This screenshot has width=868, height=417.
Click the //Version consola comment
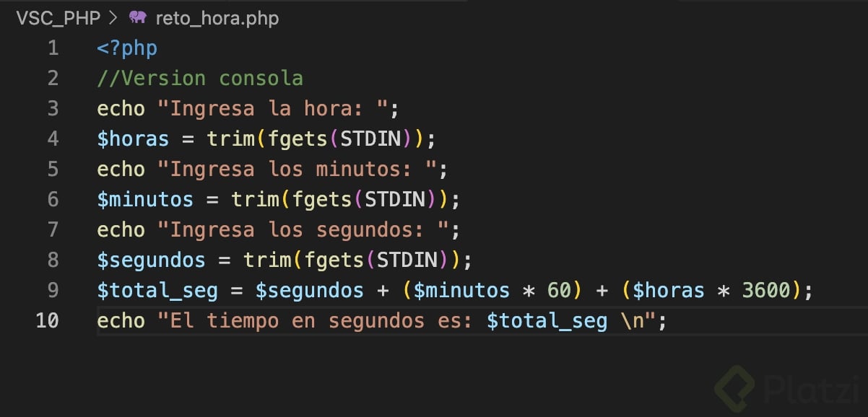point(200,79)
